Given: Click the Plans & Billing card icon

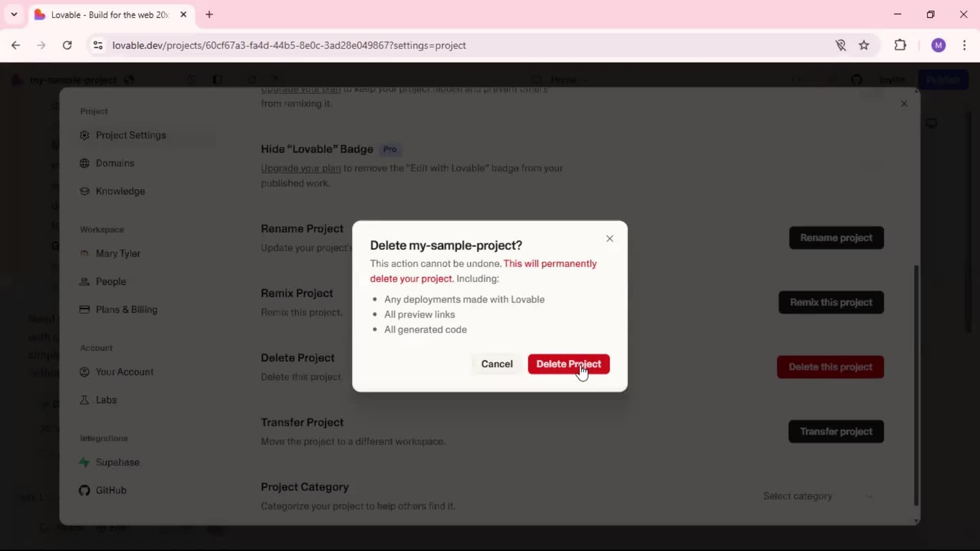Looking at the screenshot, I should [85, 310].
